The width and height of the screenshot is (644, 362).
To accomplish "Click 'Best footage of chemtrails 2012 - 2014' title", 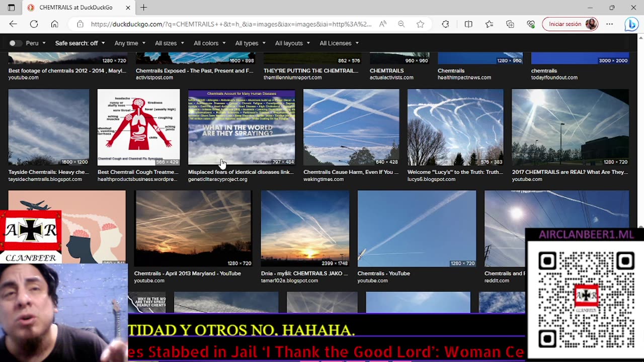I will click(x=67, y=71).
